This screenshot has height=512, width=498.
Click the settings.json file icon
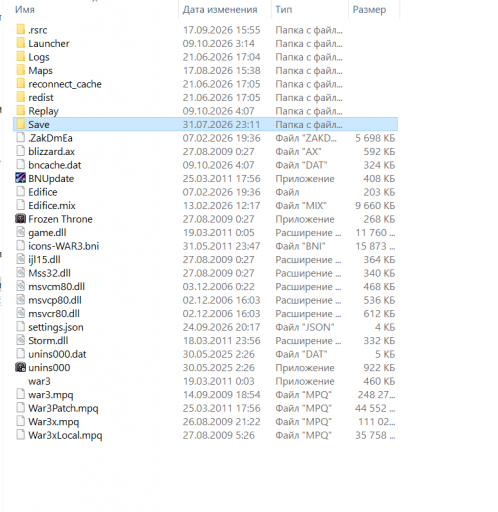pyautogui.click(x=21, y=326)
